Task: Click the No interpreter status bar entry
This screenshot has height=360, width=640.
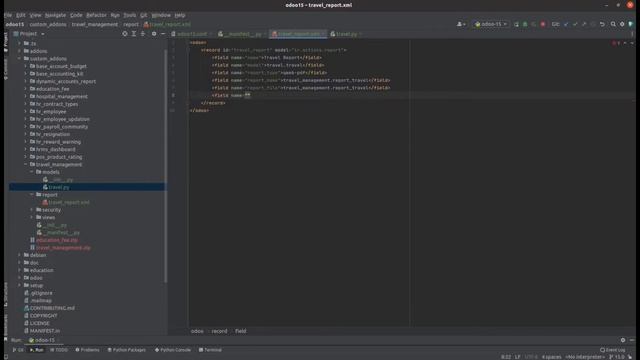Action: (x=585, y=357)
